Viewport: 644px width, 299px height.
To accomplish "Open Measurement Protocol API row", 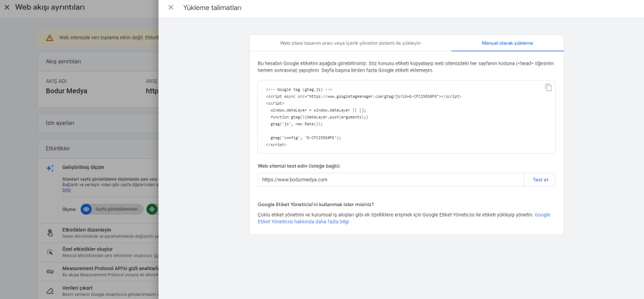I will (x=97, y=271).
